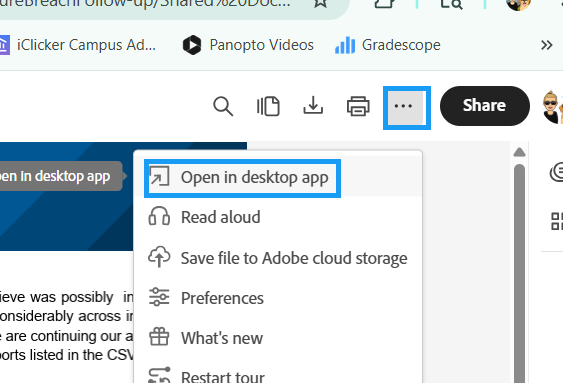Open Preferences from the menu
The image size is (563, 383).
coord(278,298)
